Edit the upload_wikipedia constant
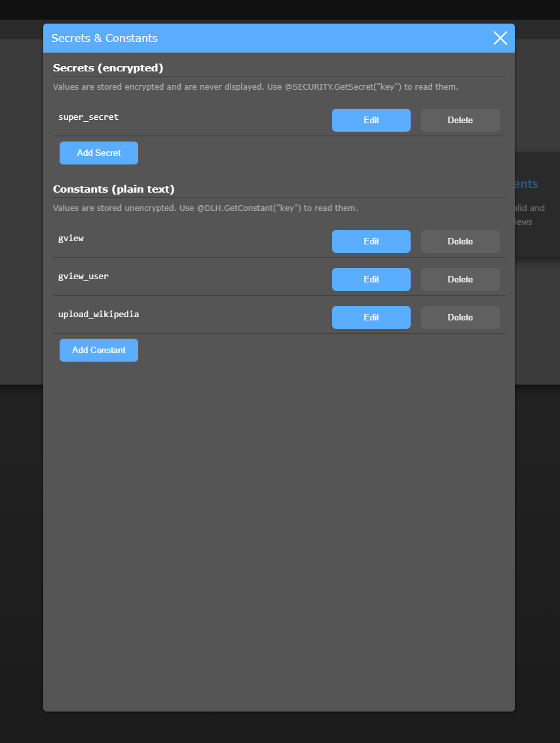 (371, 318)
